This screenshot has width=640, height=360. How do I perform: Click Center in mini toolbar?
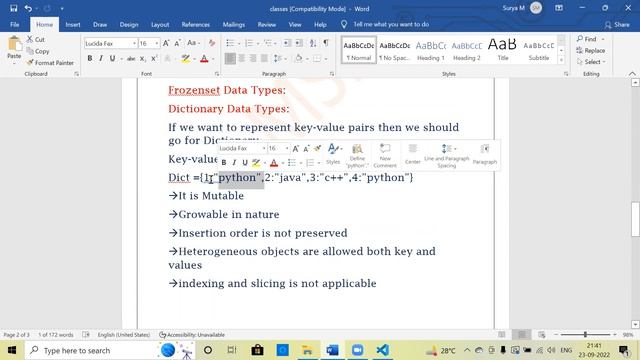pyautogui.click(x=413, y=154)
